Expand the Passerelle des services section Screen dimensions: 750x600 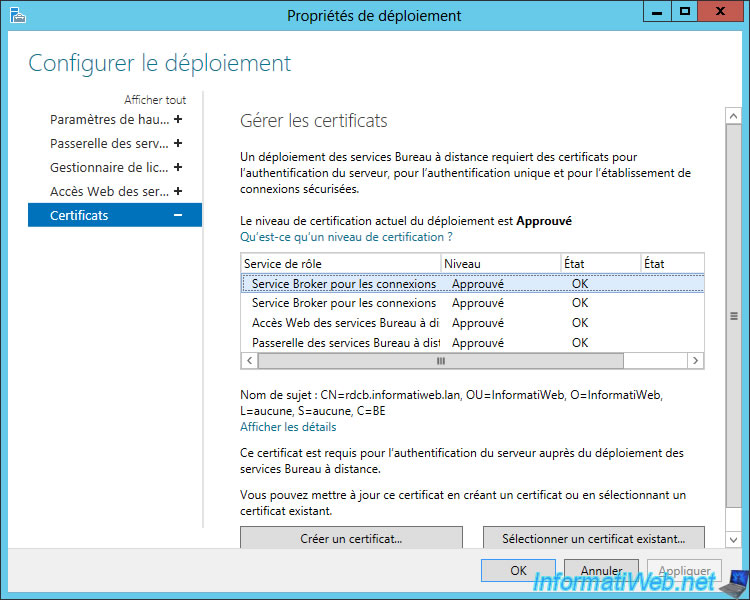(x=178, y=143)
